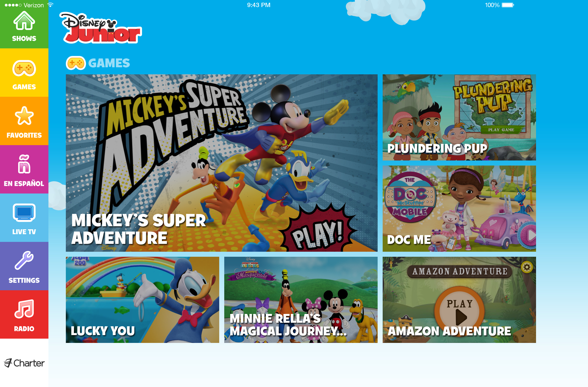This screenshot has height=387, width=588.
Task: Click 'MINNIE RELLA'S MAGICAL JOURNEY...' caption
Action: pos(288,325)
